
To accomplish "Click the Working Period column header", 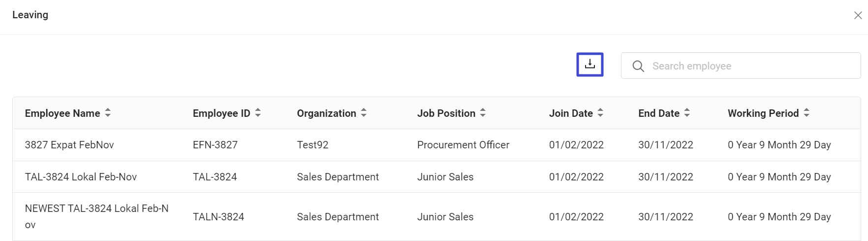I will click(x=763, y=113).
